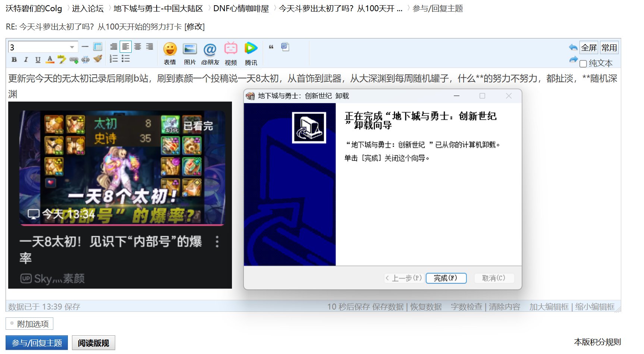This screenshot has width=644, height=354.
Task: Insert Bilibili video via 视频 icon
Action: pos(231,53)
